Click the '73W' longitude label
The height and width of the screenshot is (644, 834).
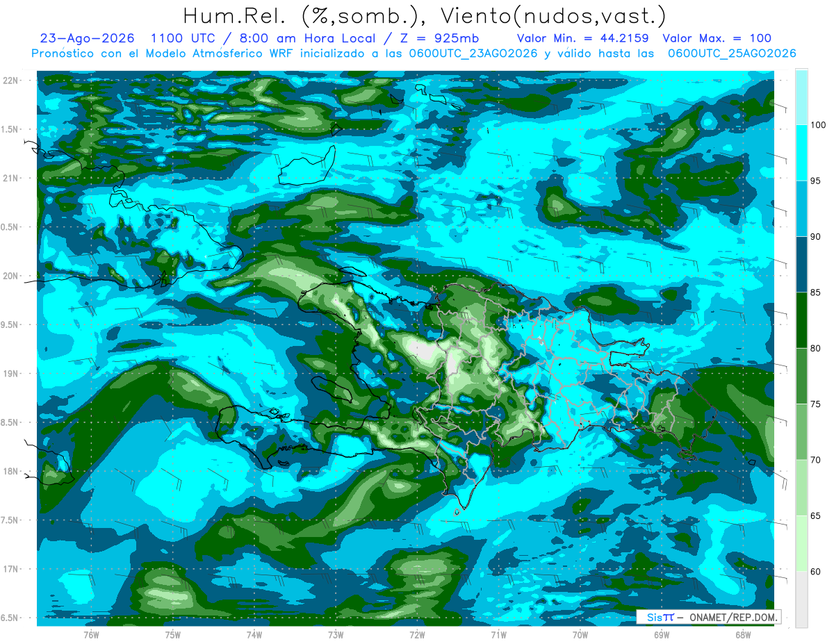(336, 635)
